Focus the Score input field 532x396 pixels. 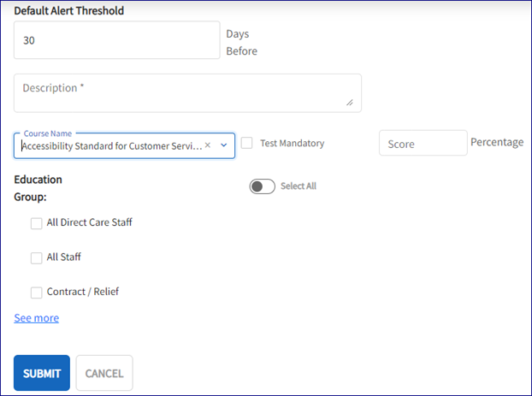pos(423,144)
